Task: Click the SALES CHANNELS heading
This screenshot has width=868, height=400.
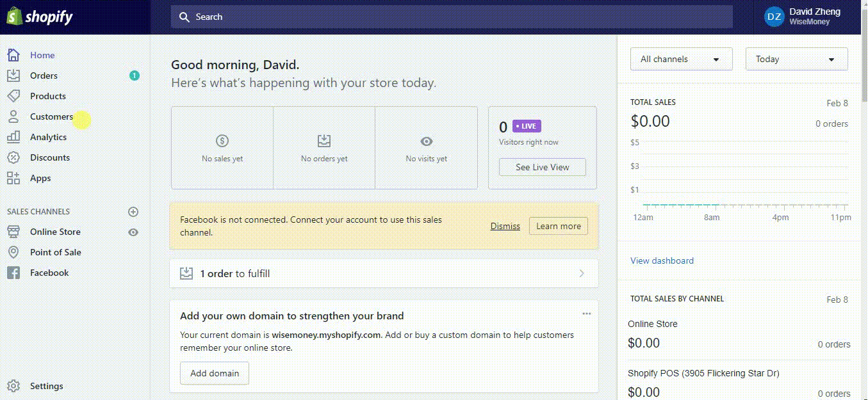Action: click(38, 212)
